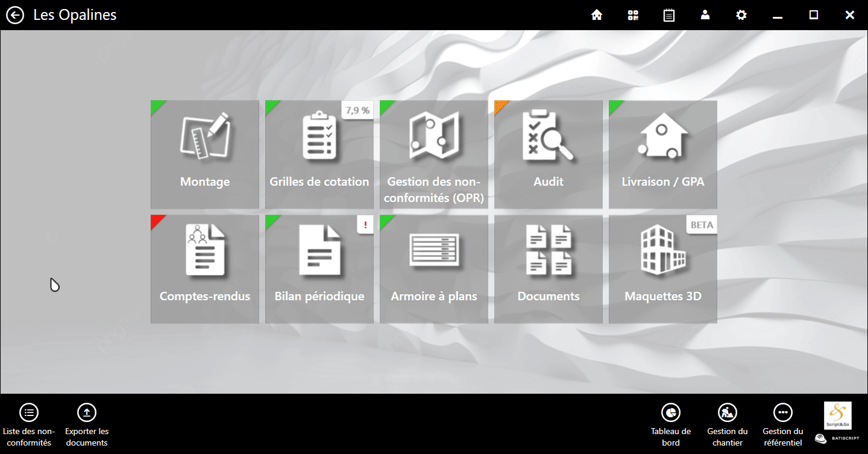The height and width of the screenshot is (454, 868).
Task: Open Liste des non-conformités
Action: pyautogui.click(x=29, y=425)
